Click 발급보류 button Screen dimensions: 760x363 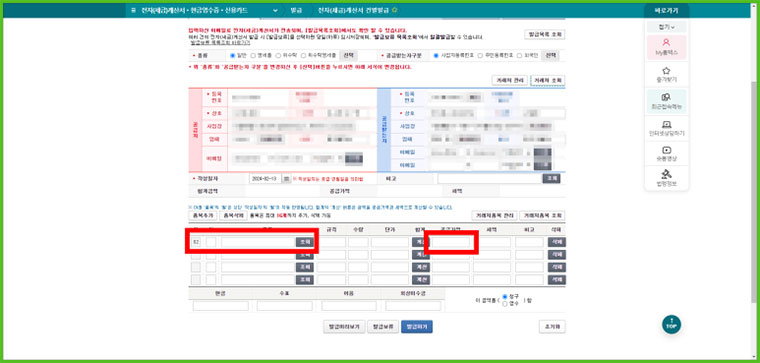(x=382, y=327)
